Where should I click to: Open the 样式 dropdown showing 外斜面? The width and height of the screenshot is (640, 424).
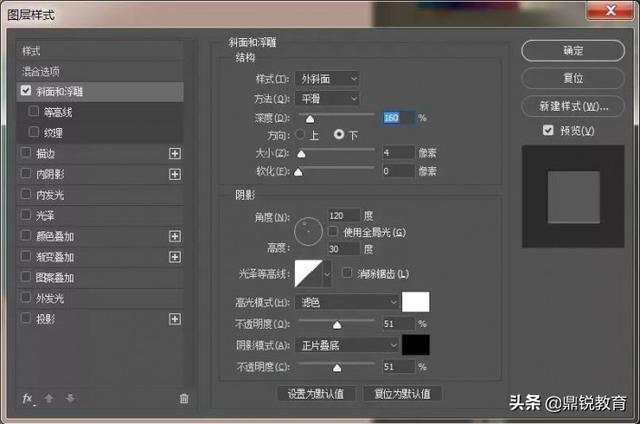coord(327,79)
